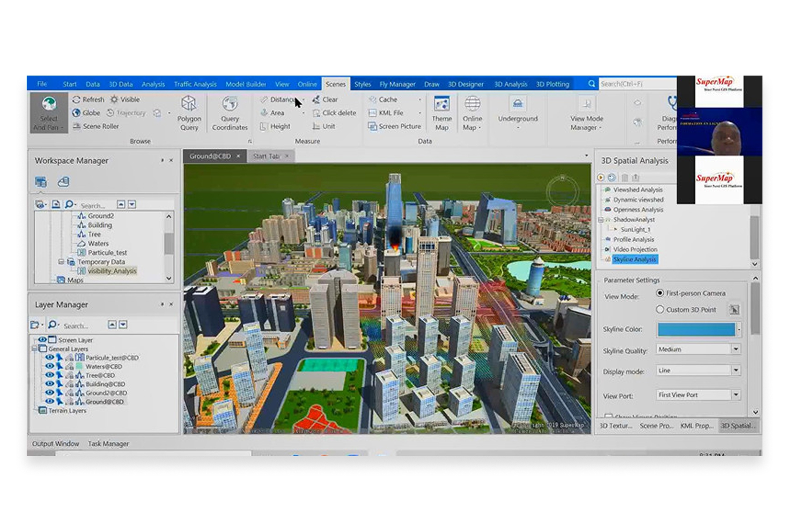
Task: Open the Skyline Quality dropdown
Action: tap(736, 349)
